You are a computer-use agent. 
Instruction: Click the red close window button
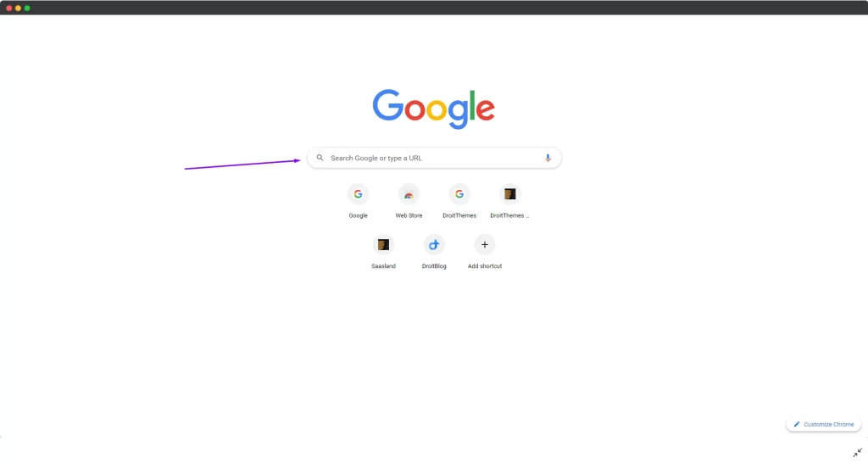click(x=8, y=8)
